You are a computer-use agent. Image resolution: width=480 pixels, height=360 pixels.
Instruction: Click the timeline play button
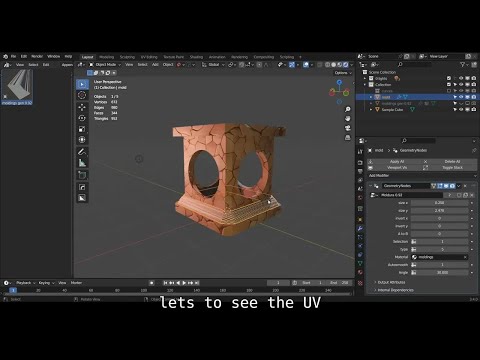coord(184,283)
